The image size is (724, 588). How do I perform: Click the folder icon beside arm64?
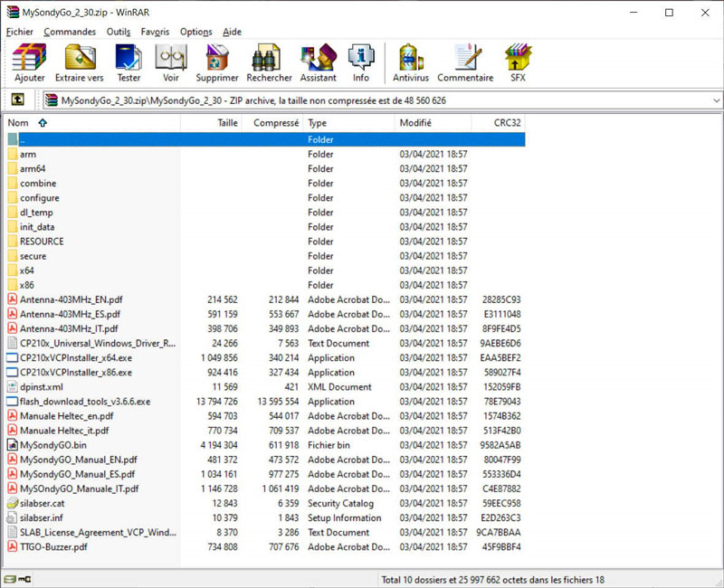click(13, 168)
